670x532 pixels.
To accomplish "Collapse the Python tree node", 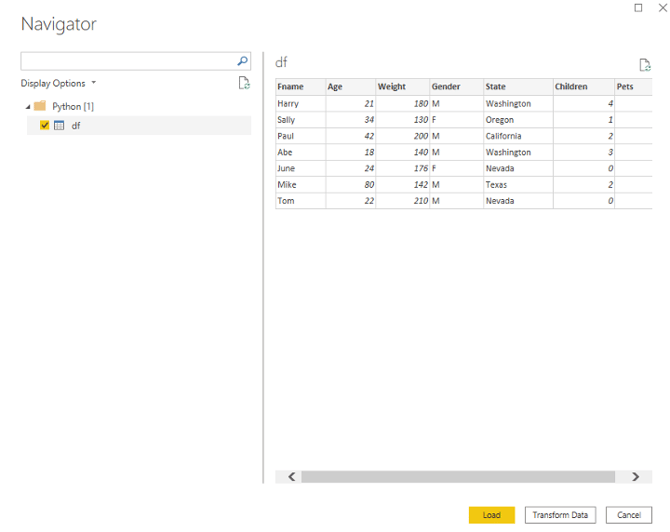I will 28,106.
